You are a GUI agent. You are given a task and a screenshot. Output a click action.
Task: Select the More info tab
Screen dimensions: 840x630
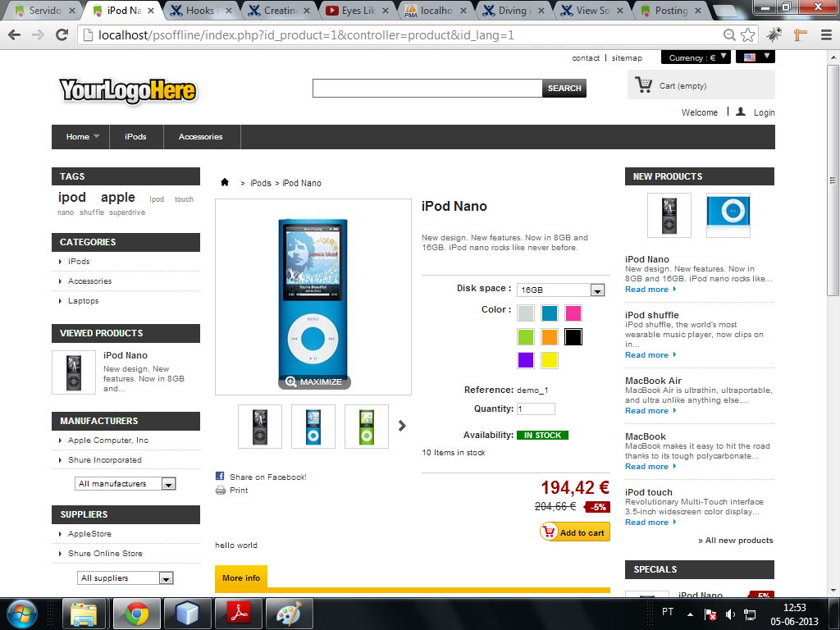pos(241,577)
